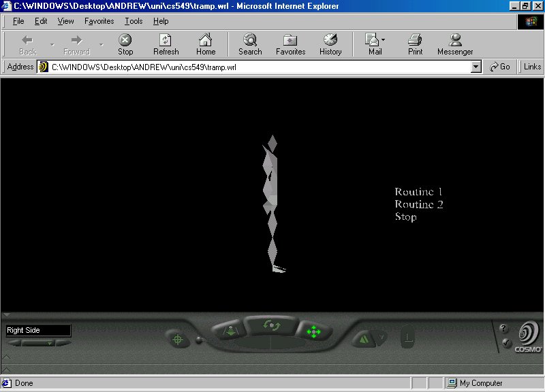Open the Mail button dropdown arrow
The height and width of the screenshot is (392, 545).
point(383,39)
